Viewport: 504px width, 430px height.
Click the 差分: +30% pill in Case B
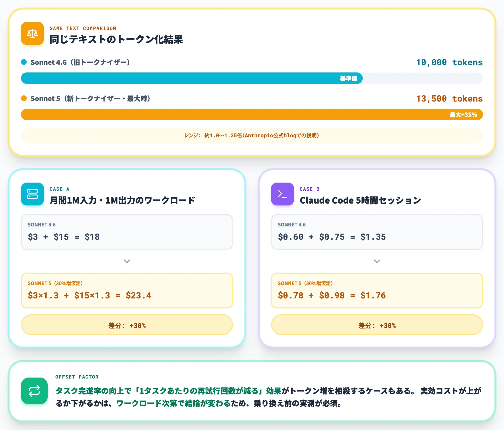377,325
